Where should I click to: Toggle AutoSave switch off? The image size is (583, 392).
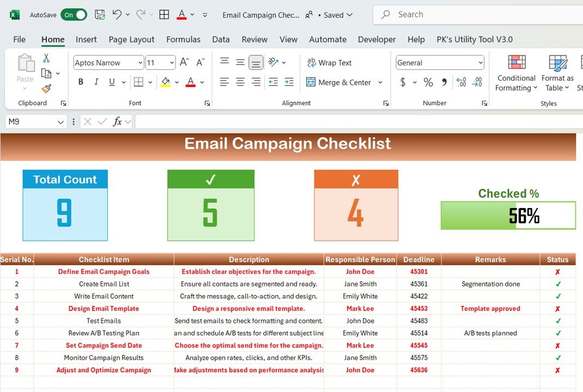[74, 15]
